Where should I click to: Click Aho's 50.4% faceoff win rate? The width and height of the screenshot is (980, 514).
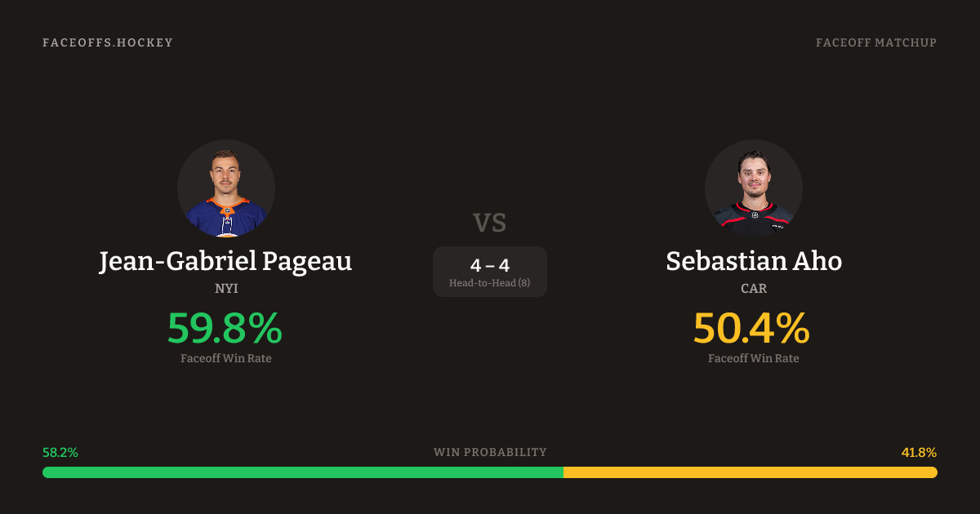click(752, 328)
